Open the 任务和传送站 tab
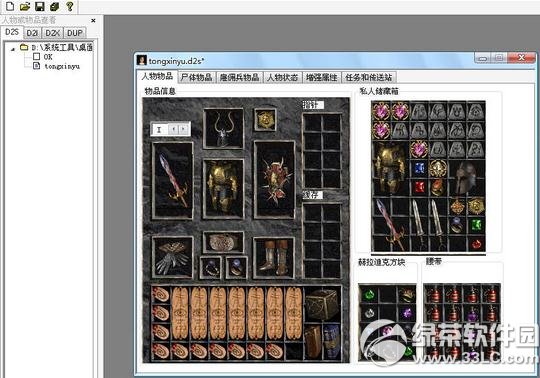The width and height of the screenshot is (540, 378). tap(369, 77)
